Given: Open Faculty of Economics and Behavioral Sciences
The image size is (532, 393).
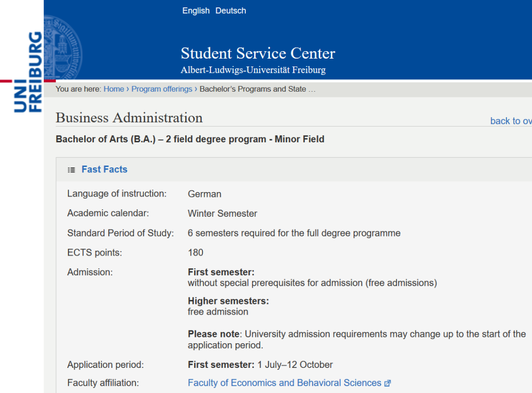Looking at the screenshot, I should [284, 383].
